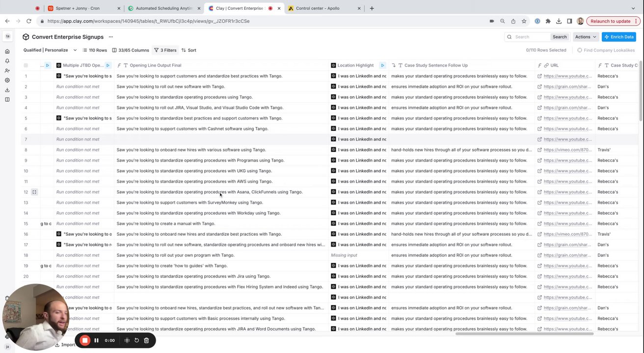Click the browser address bar URL
Screen dimensions: 644x353
pyautogui.click(x=148, y=21)
